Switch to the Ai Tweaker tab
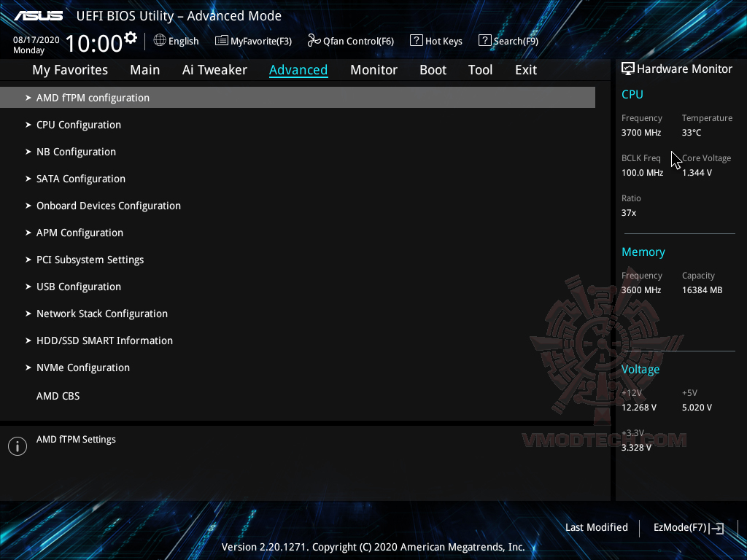The image size is (747, 560). 214,69
